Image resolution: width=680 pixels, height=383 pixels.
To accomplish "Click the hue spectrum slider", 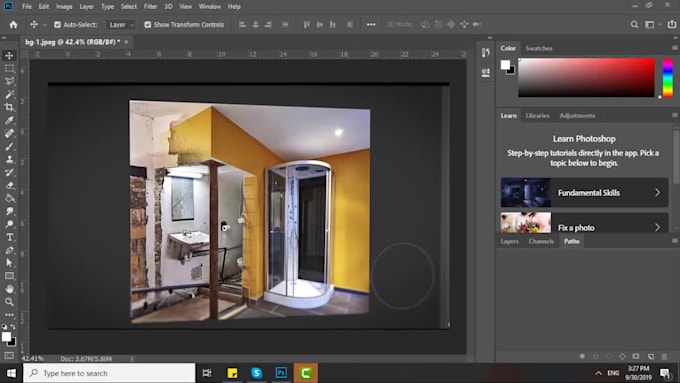I will 668,78.
